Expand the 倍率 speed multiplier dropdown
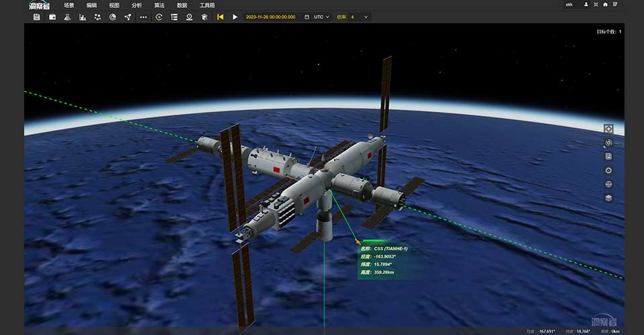Screen dimensions: 644x335 366,17
